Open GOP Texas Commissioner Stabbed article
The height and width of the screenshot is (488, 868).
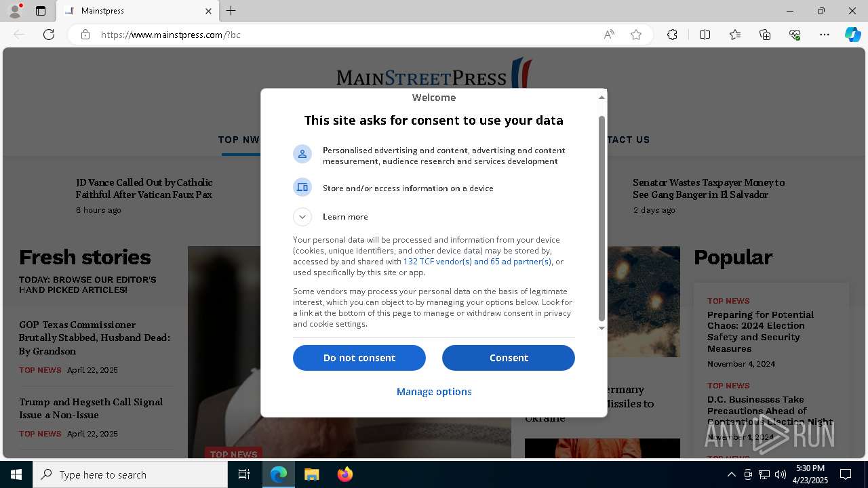[95, 338]
